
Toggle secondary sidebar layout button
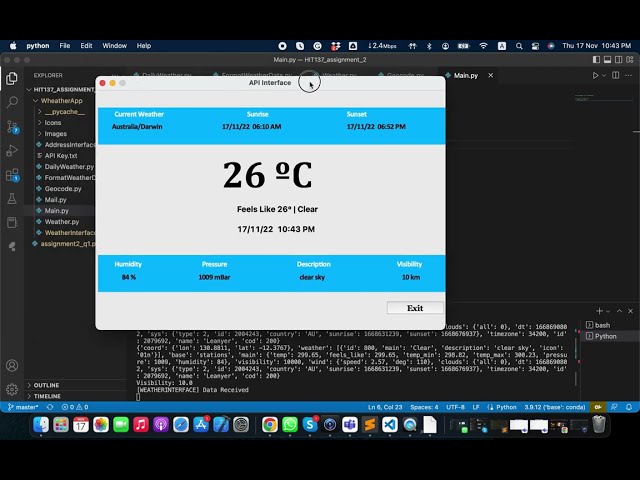pos(619,60)
